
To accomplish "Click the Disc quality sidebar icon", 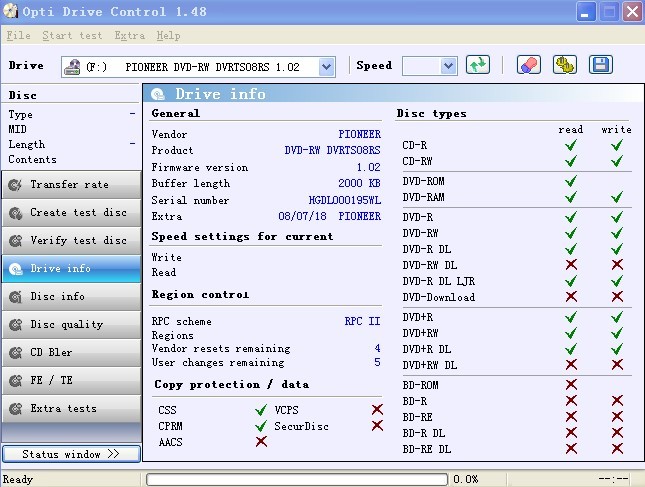I will pos(15,325).
